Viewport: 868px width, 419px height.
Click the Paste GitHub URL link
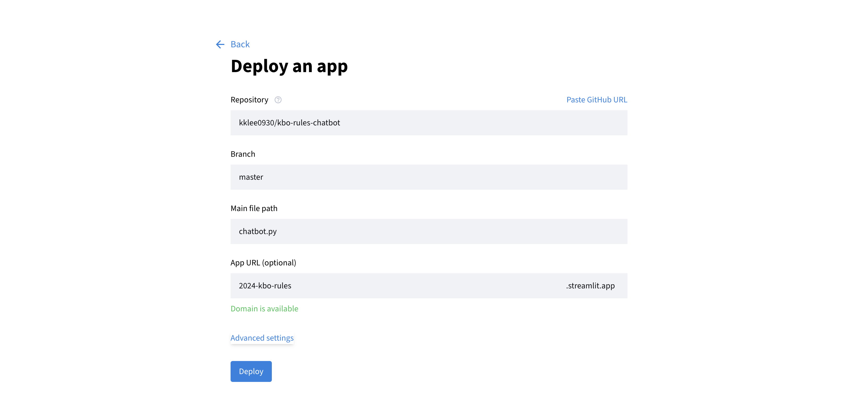pos(596,100)
